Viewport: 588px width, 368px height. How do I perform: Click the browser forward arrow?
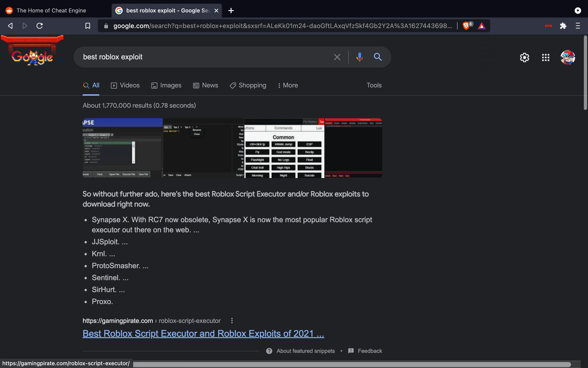(25, 26)
